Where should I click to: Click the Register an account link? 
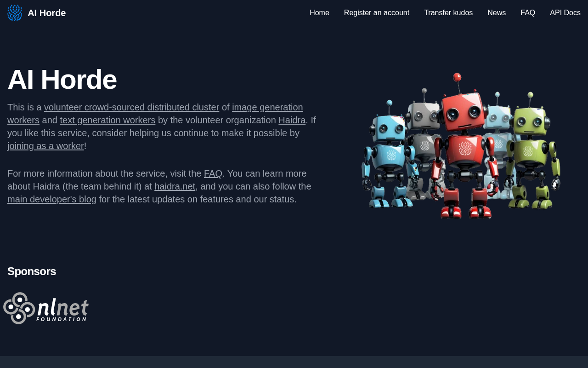tap(377, 12)
